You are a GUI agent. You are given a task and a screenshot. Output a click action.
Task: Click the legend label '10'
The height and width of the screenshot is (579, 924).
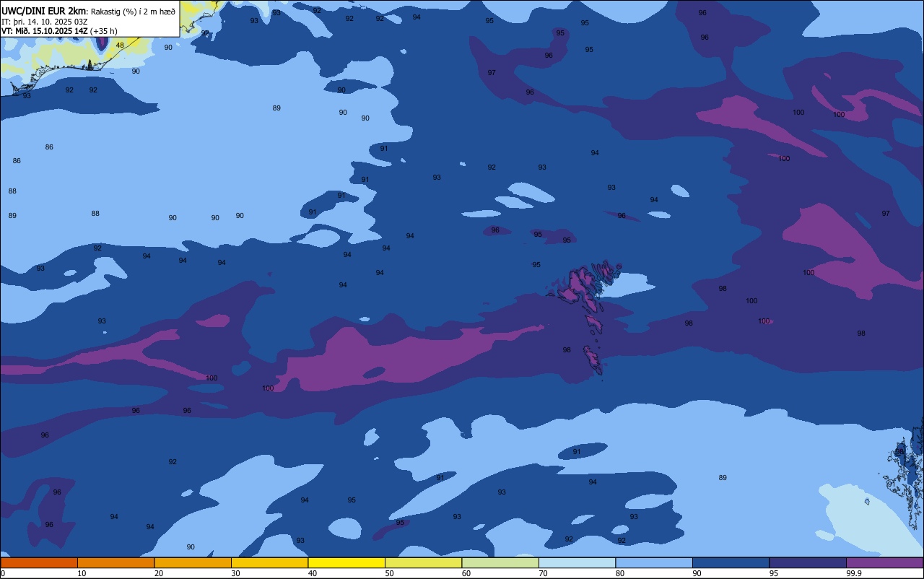click(82, 573)
